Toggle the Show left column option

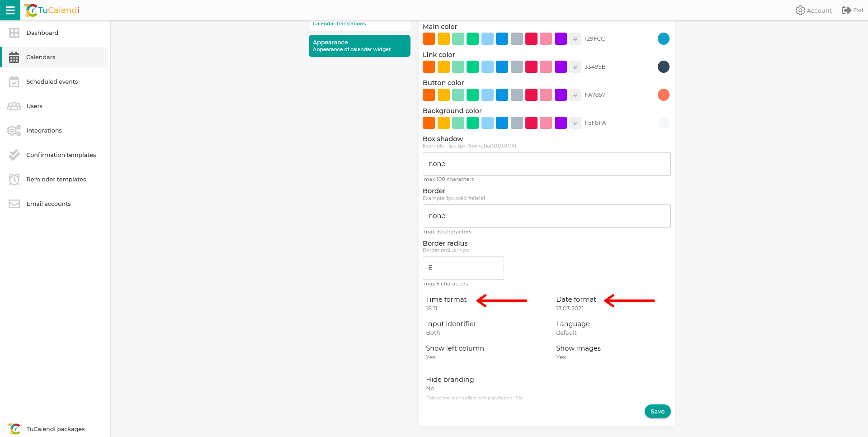point(454,352)
